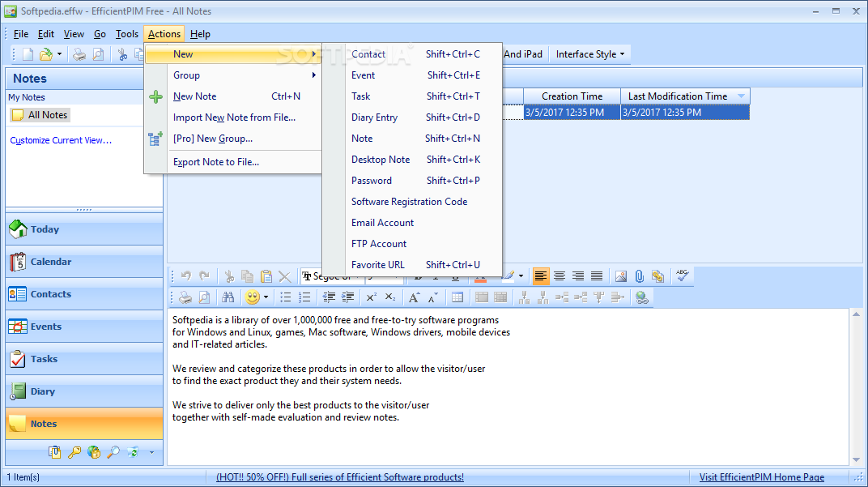Click the editor toolbar print icon

tap(185, 297)
